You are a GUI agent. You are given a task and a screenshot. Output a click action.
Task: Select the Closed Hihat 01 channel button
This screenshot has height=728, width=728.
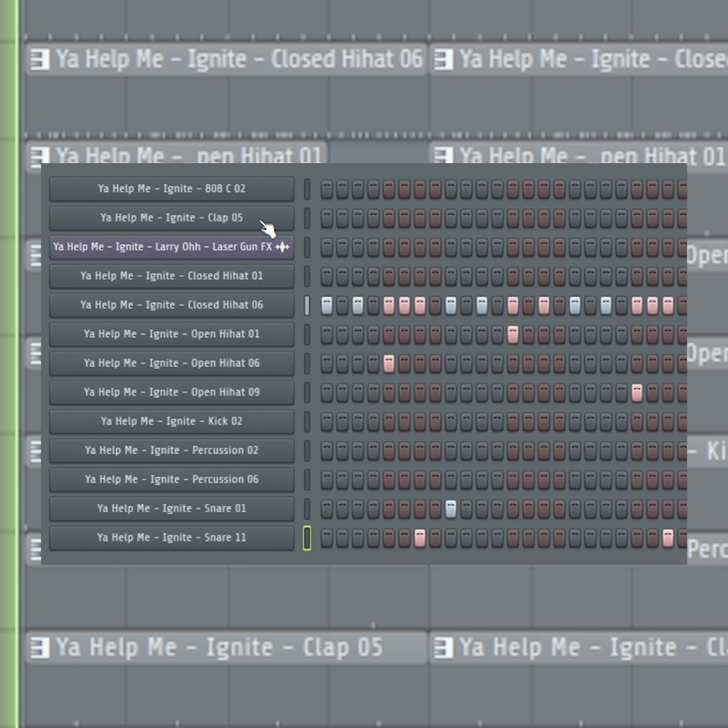coord(171,276)
